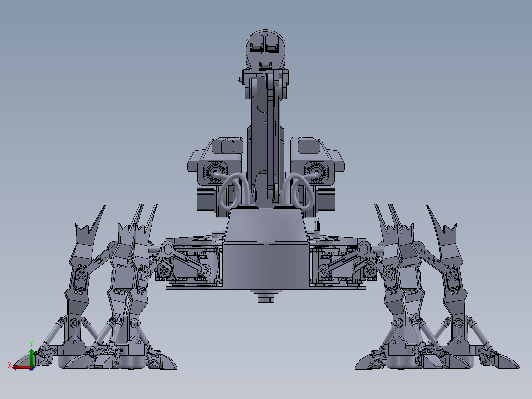Screen dimensions: 532x399
Task: Select the rounded head at top of the arm
Action: [x=266, y=49]
